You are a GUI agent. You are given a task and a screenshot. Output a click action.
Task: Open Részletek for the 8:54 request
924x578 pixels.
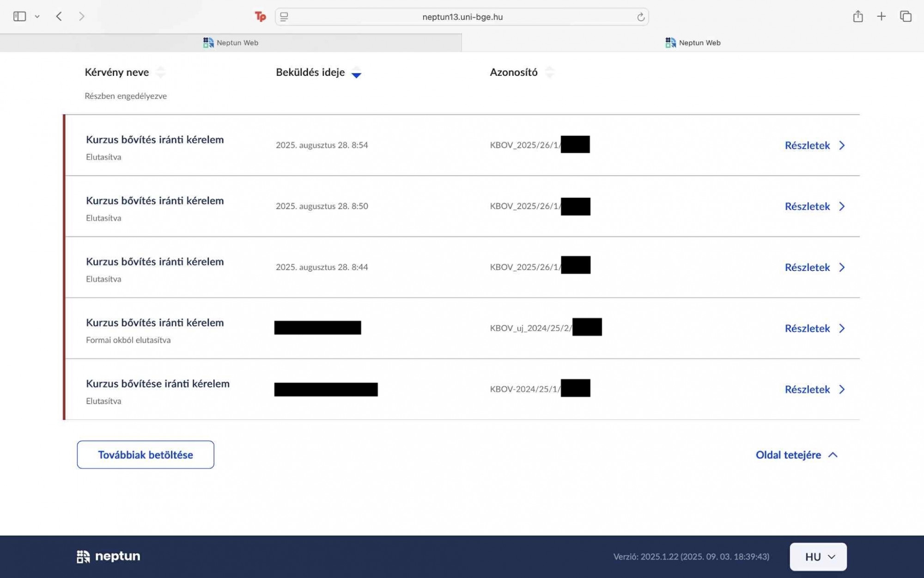click(815, 145)
